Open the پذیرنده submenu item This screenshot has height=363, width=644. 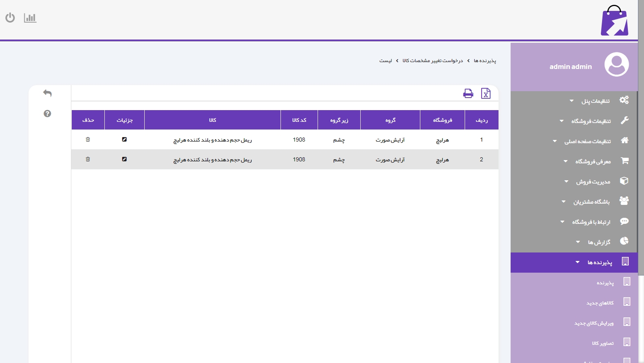[605, 283]
